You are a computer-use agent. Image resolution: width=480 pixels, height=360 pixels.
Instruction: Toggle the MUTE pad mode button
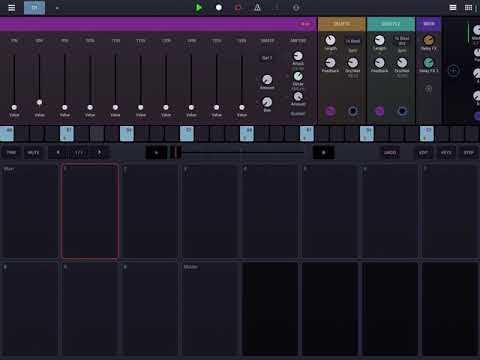pos(33,152)
